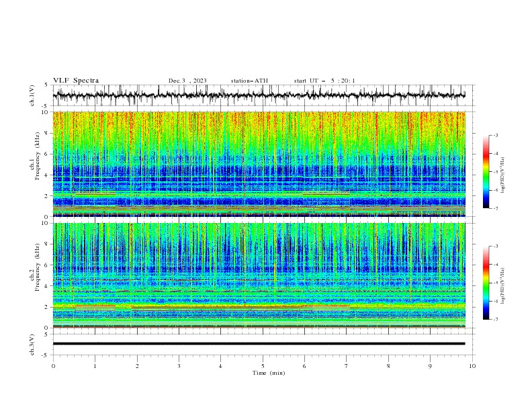The image size is (532, 411).
Task: Click the '-7' label on ch.2 colorbar
Action: tap(495, 320)
